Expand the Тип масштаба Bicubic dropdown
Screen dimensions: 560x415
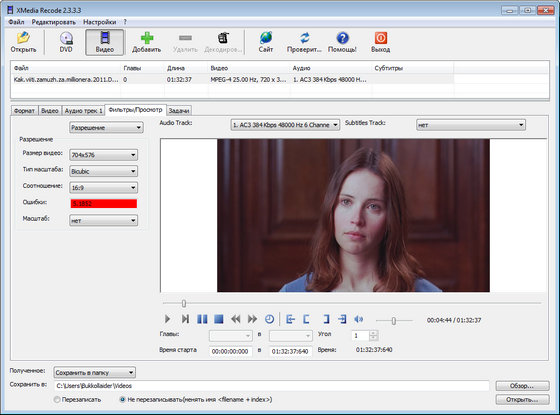pyautogui.click(x=103, y=171)
